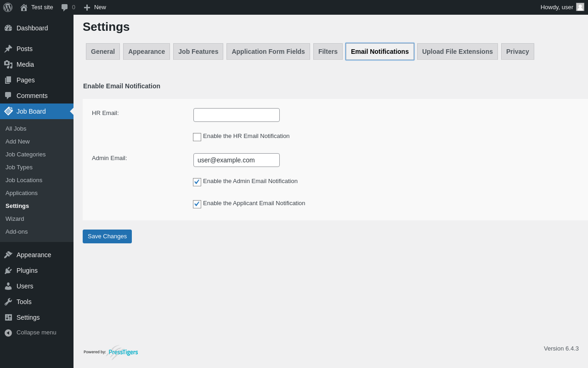Open the Upload File Extensions tab
Image resolution: width=588 pixels, height=368 pixels.
coord(458,52)
